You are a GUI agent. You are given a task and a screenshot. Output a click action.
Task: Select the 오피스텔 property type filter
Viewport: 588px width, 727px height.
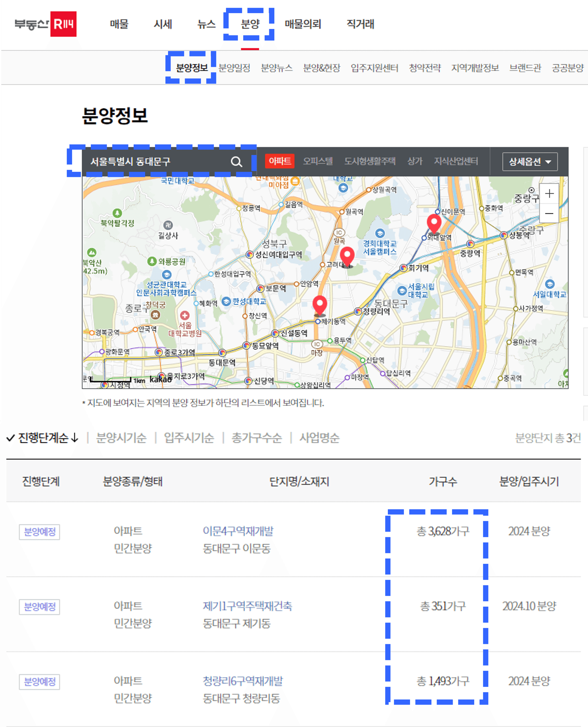coord(318,161)
